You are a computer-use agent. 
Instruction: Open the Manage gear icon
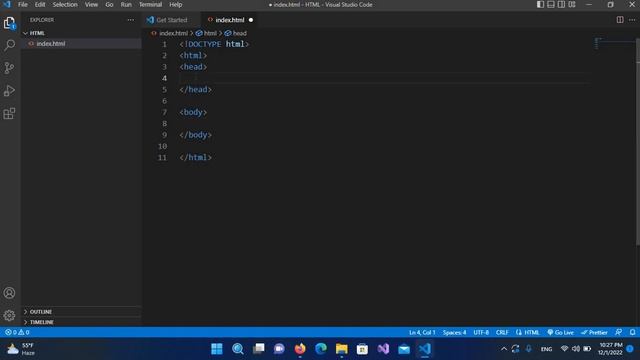point(9,315)
